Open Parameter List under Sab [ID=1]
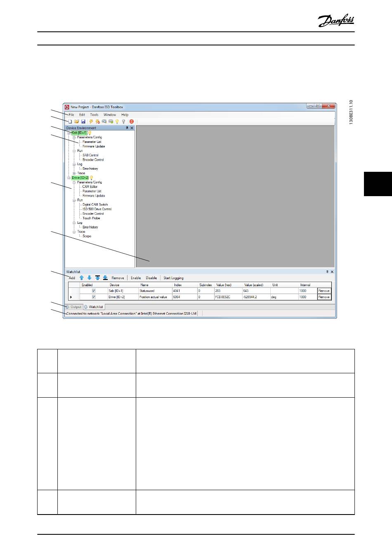Viewport: 392px width, 555px height. pos(92,142)
